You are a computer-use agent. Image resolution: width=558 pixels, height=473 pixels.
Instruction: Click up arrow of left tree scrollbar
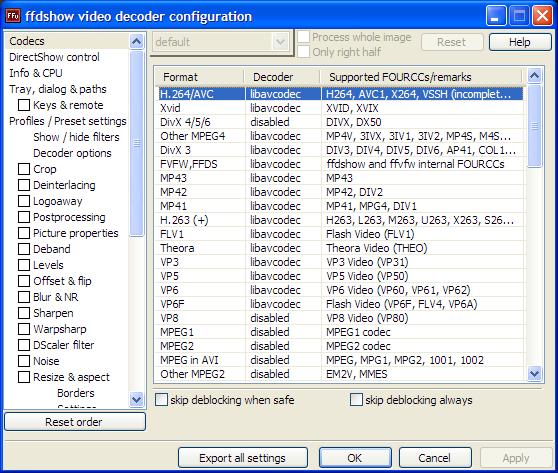point(136,42)
